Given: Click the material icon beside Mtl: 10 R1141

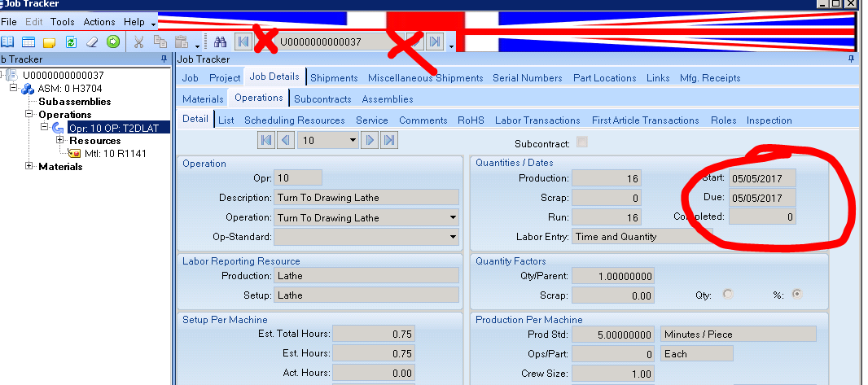Looking at the screenshot, I should (x=74, y=154).
